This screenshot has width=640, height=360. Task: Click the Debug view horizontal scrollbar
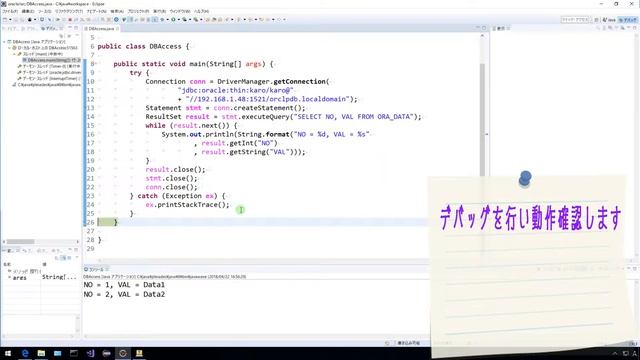pyautogui.click(x=20, y=242)
